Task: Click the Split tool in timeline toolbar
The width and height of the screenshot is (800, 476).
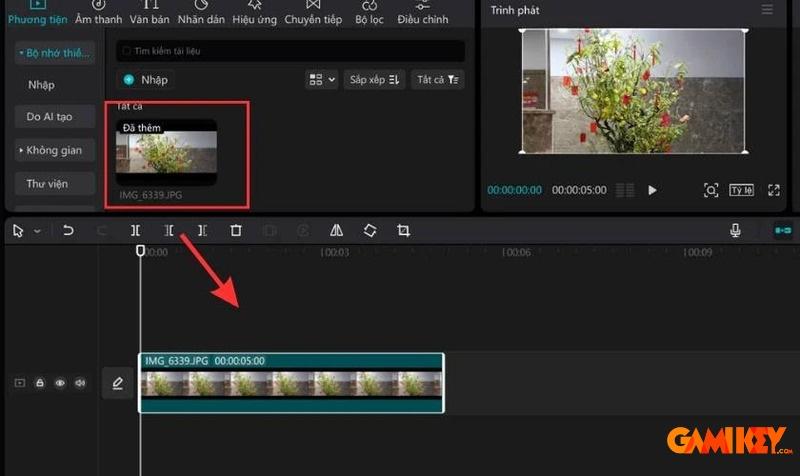Action: click(135, 230)
